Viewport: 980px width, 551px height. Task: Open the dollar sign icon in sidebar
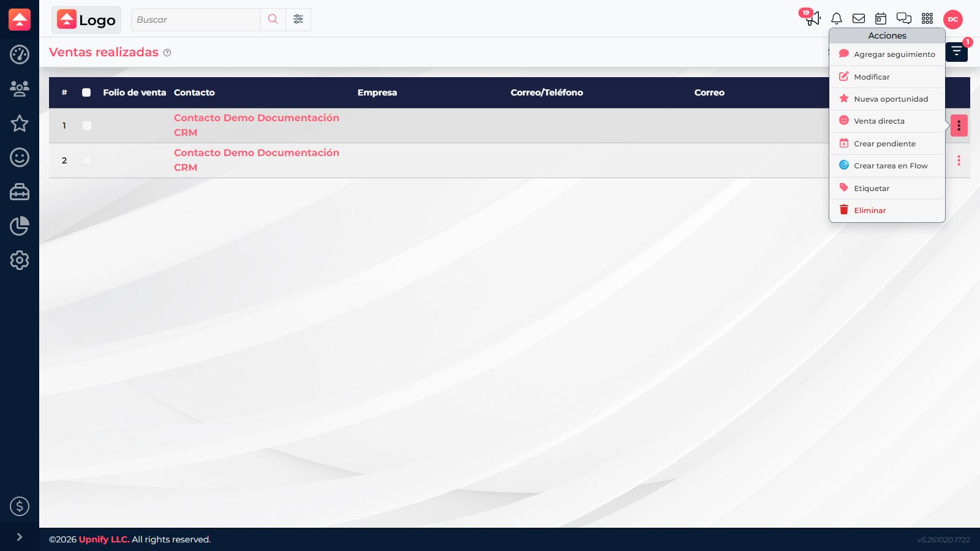[x=20, y=506]
